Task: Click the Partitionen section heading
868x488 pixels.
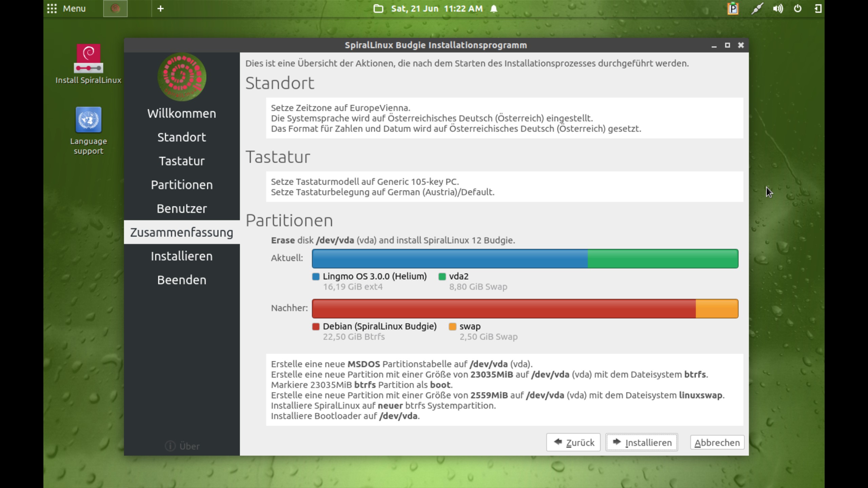Action: [289, 221]
